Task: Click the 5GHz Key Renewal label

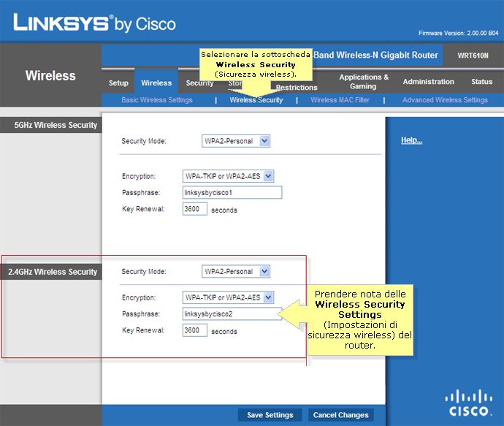Action: coord(143,209)
